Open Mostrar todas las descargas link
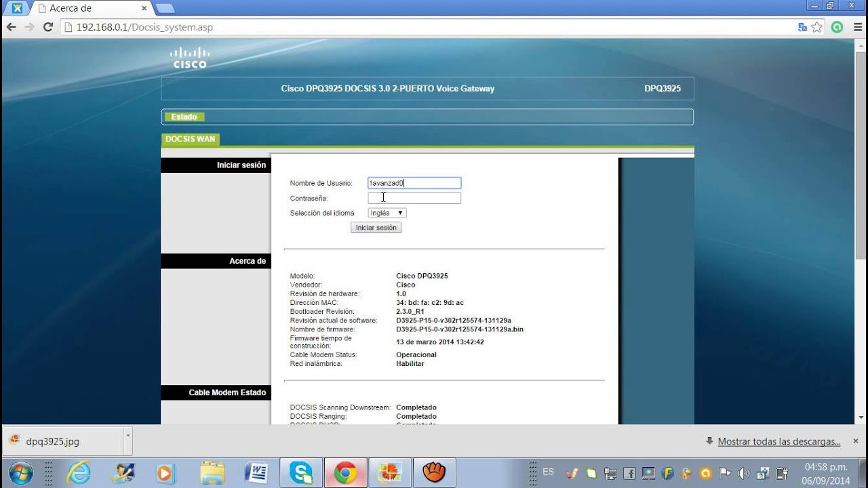 779,441
